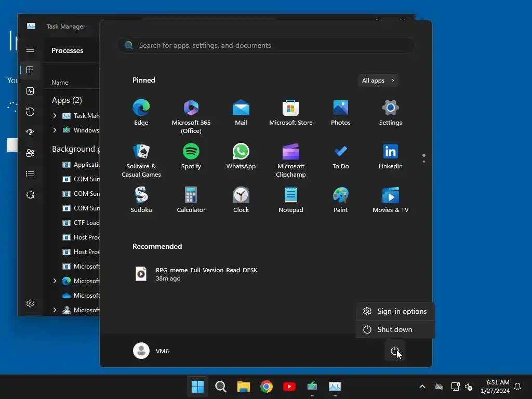The height and width of the screenshot is (399, 532).
Task: Open YouTube from the taskbar
Action: pyautogui.click(x=289, y=387)
